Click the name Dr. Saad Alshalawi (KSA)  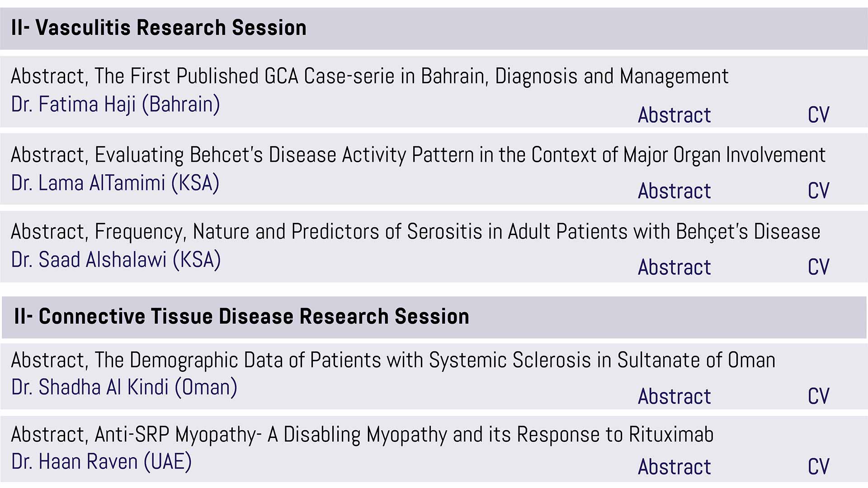pyautogui.click(x=116, y=260)
